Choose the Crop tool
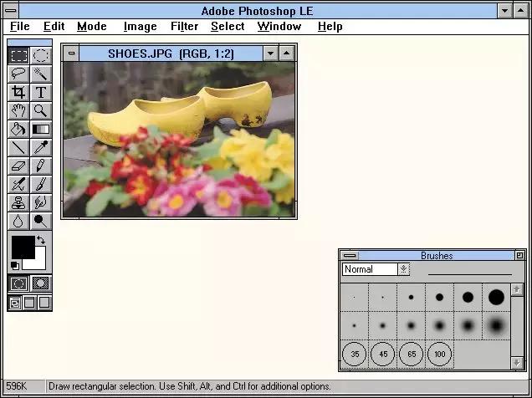This screenshot has width=532, height=398. point(18,92)
